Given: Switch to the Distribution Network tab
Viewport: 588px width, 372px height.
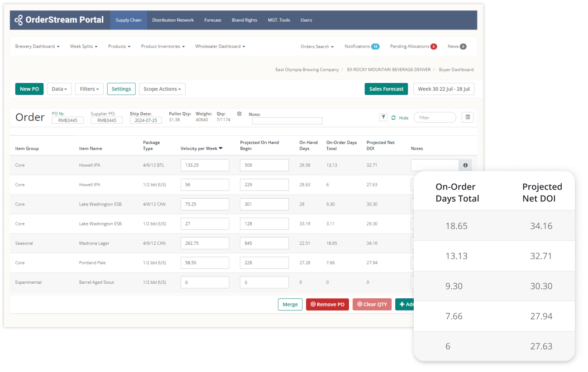Looking at the screenshot, I should (172, 20).
